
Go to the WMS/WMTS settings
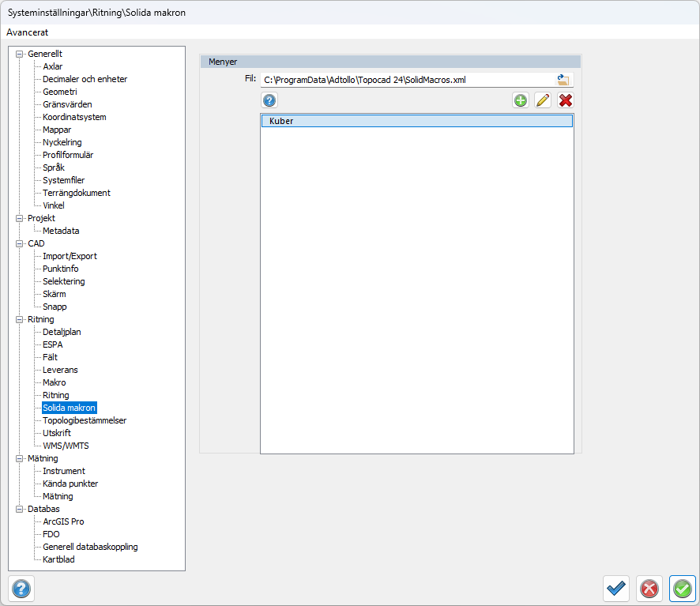click(x=66, y=446)
